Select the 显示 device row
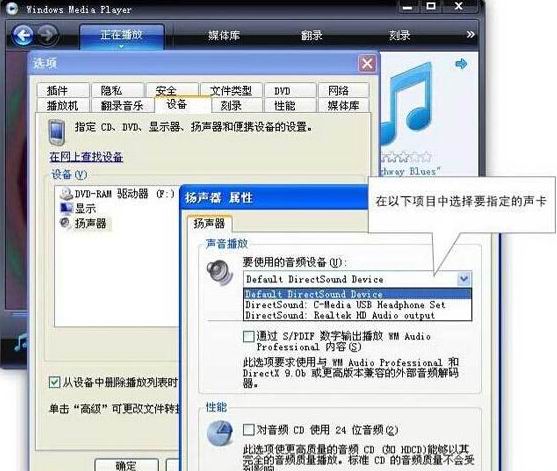Screen dimensions: 557x471 click(x=78, y=209)
